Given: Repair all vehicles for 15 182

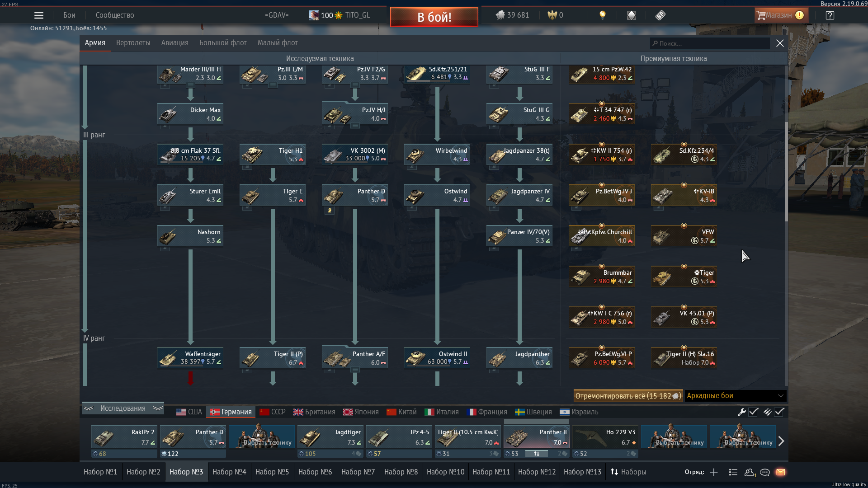Looking at the screenshot, I should click(628, 396).
